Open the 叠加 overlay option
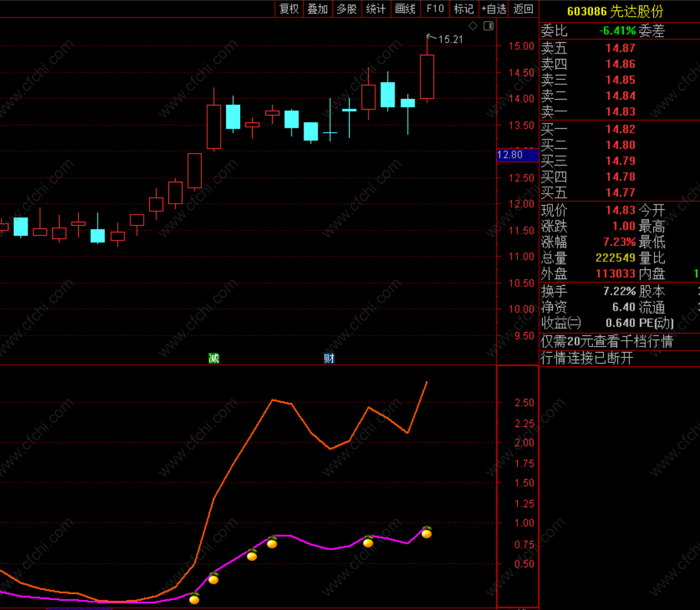The height and width of the screenshot is (610, 700). (318, 9)
